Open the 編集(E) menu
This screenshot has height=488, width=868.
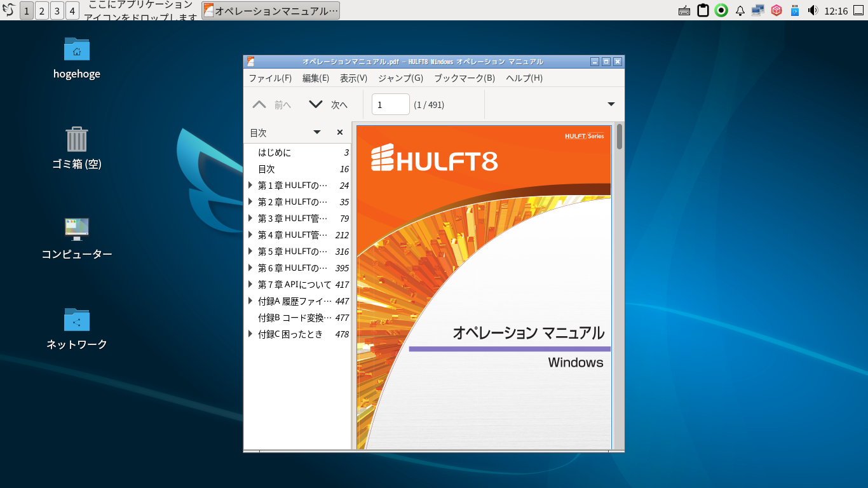coord(316,78)
